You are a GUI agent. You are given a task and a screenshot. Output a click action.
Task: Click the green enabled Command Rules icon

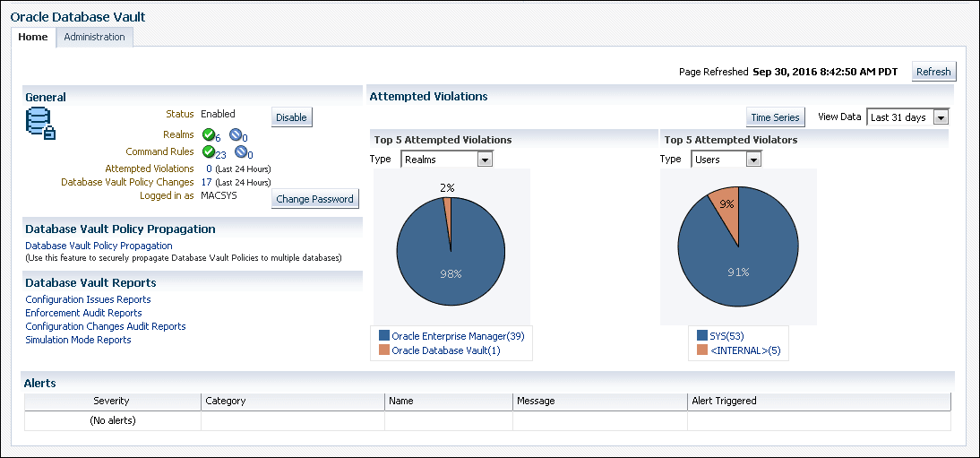coord(209,151)
